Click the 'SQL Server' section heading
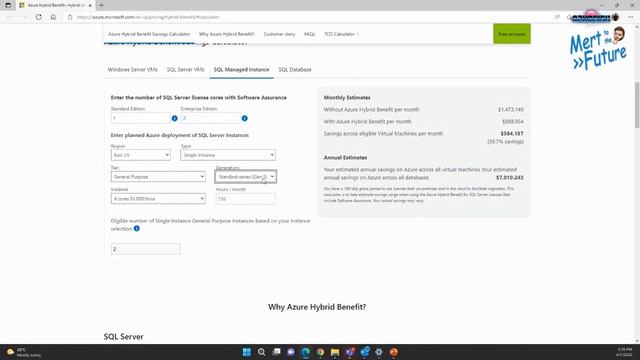The height and width of the screenshot is (360, 640). pos(124,337)
